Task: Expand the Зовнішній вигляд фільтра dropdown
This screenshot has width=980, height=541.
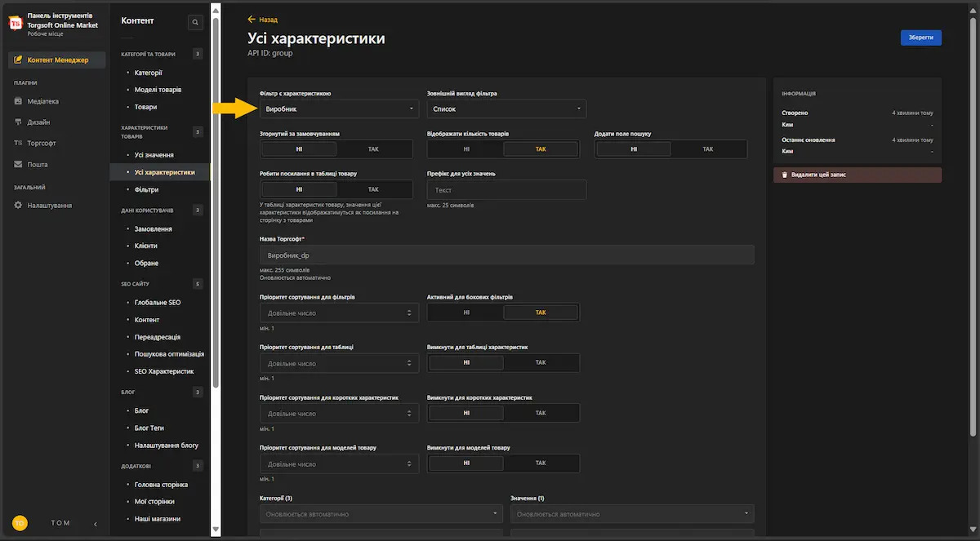Action: click(506, 109)
